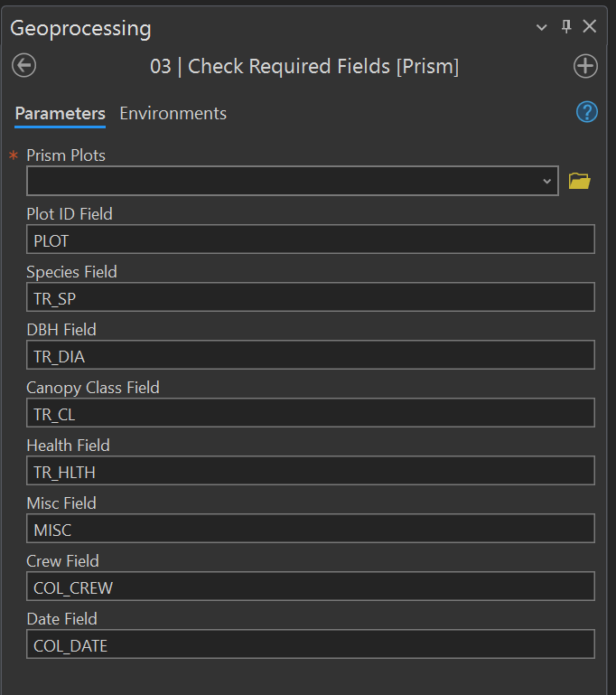Expand the Prism Plots dropdown arrow
The height and width of the screenshot is (695, 616).
[x=546, y=182]
